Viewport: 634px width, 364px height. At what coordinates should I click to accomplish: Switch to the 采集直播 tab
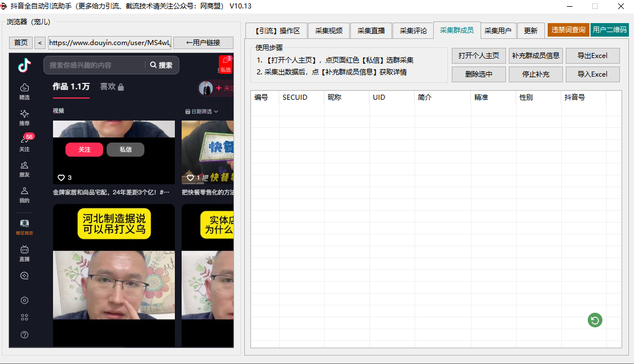(371, 30)
